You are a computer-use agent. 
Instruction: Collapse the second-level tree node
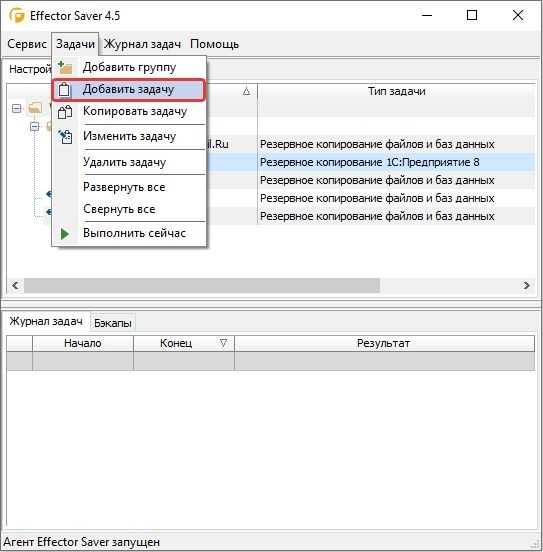point(34,126)
